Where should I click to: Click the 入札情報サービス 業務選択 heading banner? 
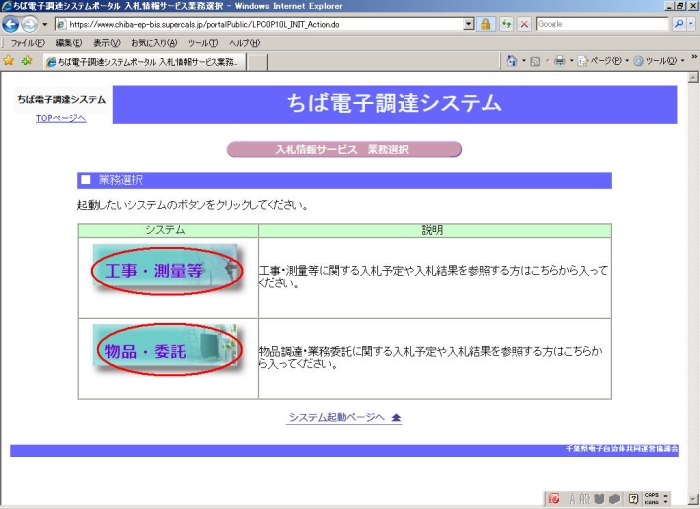[344, 149]
